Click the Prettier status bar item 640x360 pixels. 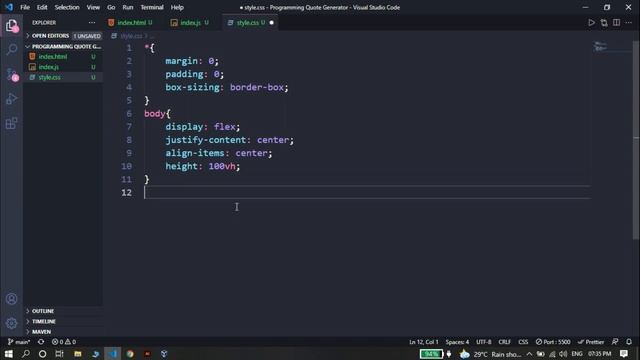click(591, 342)
